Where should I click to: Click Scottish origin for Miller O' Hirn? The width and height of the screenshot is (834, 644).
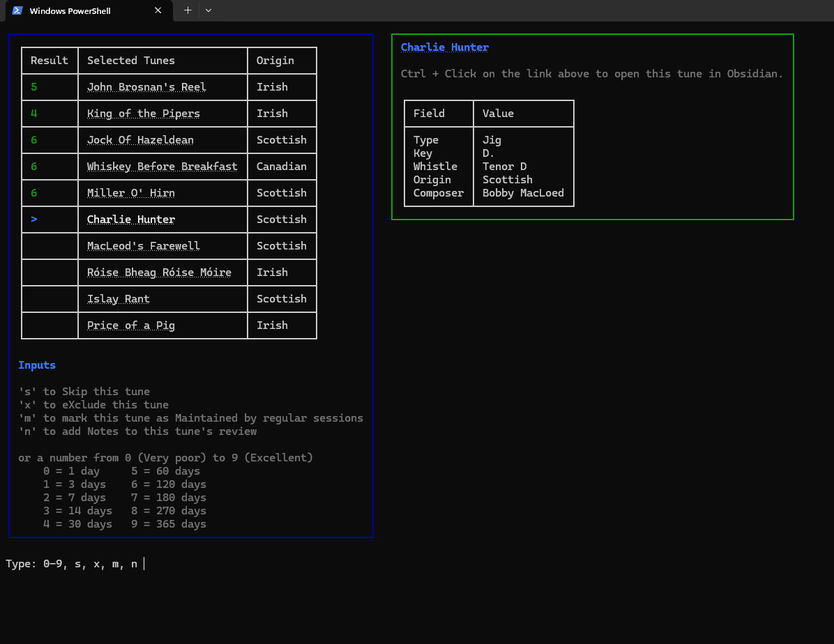click(281, 193)
